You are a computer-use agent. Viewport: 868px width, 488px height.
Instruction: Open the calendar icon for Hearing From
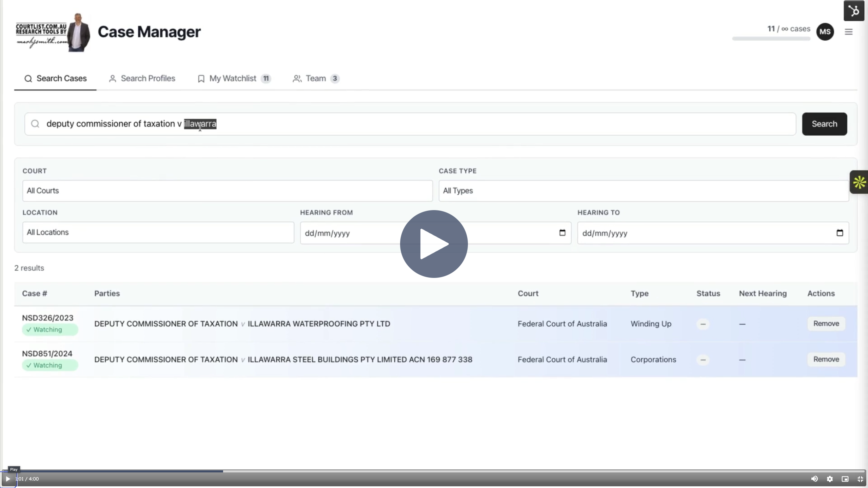(562, 232)
